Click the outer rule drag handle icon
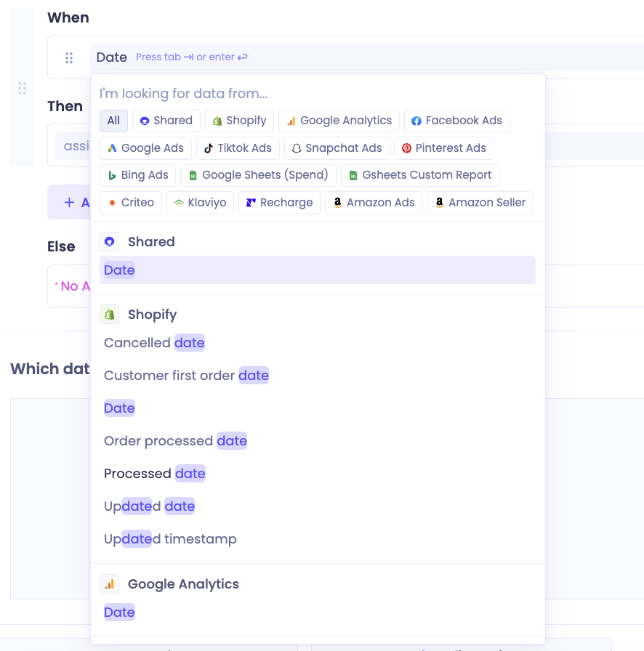Image resolution: width=644 pixels, height=651 pixels. [x=22, y=88]
